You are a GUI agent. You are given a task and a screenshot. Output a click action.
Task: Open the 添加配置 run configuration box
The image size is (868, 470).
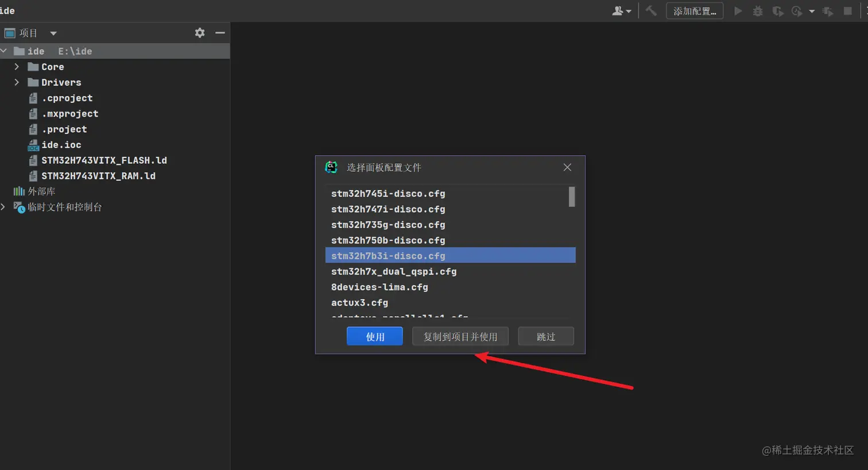(x=695, y=11)
